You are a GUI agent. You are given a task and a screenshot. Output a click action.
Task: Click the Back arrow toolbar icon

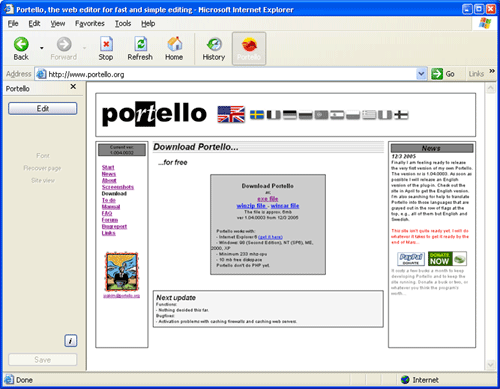21,44
